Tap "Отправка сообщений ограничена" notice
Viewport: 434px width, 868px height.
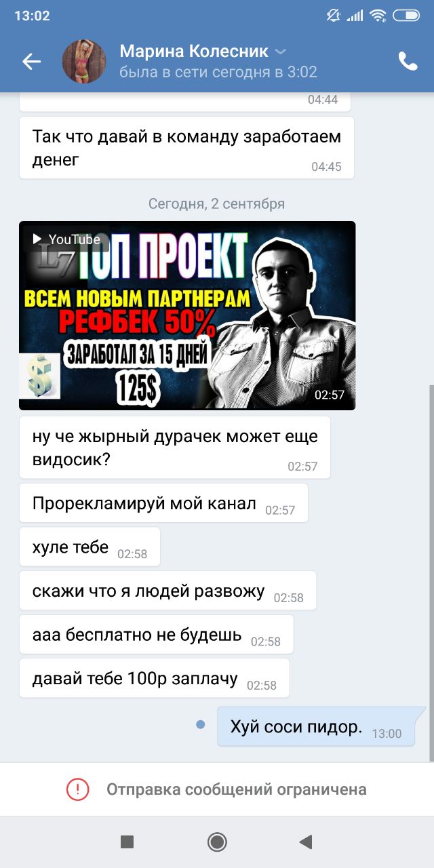point(236,789)
